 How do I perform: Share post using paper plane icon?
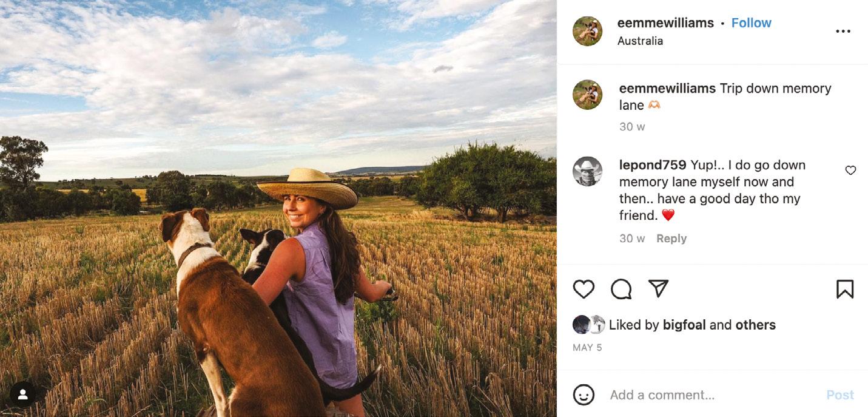tap(658, 289)
